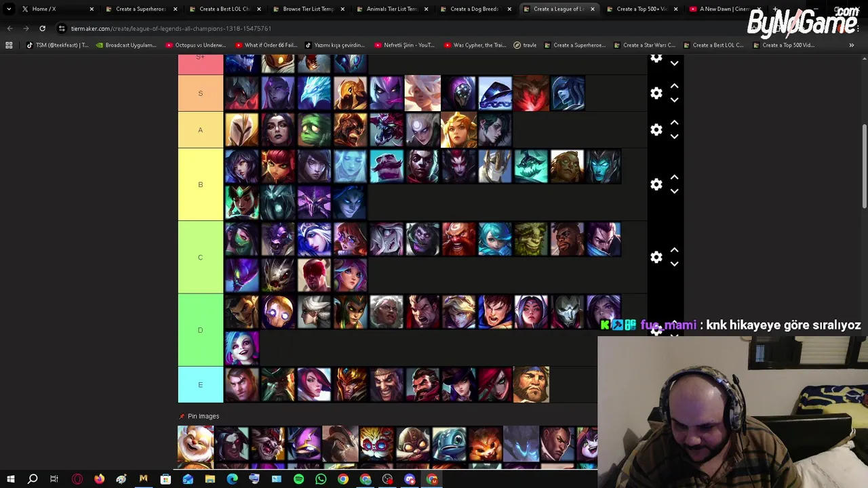Switch to Create a Top 500+ Vid tab
The height and width of the screenshot is (488, 868).
642,9
